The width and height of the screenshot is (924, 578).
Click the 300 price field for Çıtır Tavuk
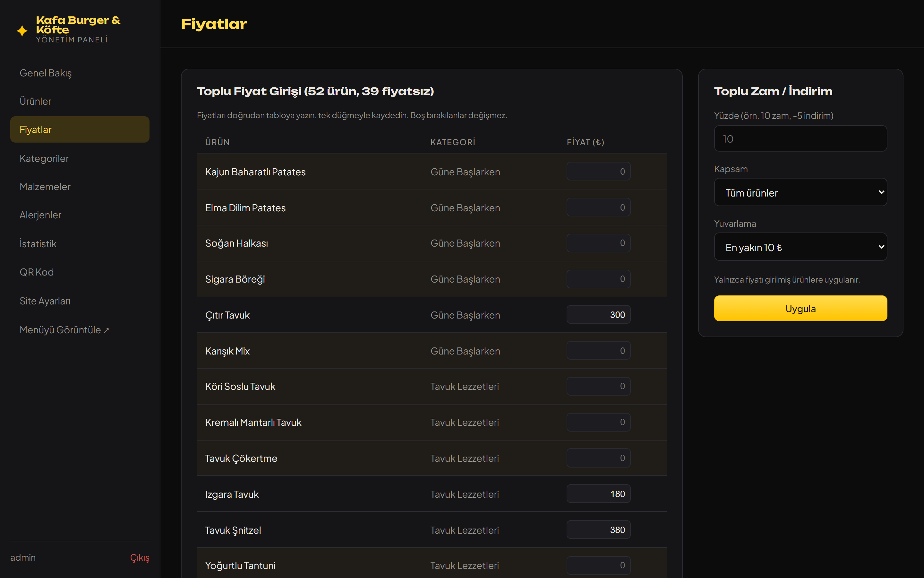tap(598, 315)
